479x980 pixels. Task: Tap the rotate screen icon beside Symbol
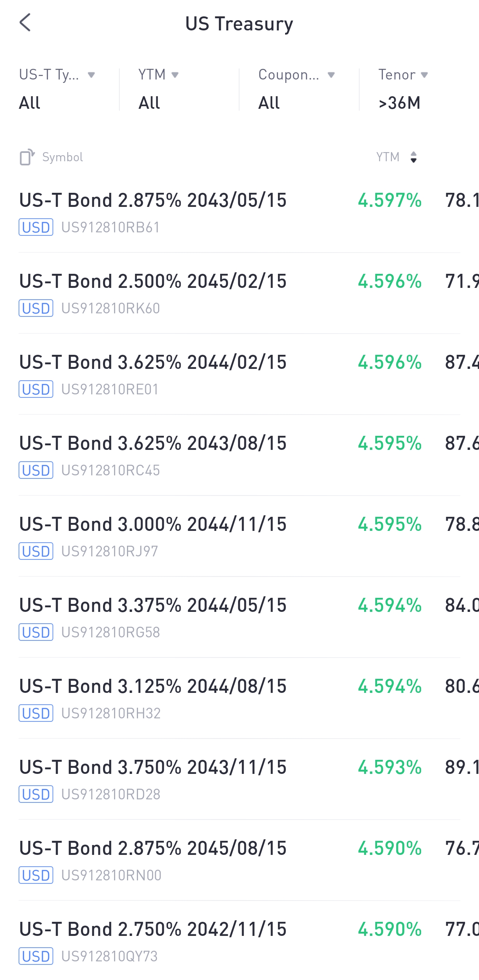pos(27,157)
